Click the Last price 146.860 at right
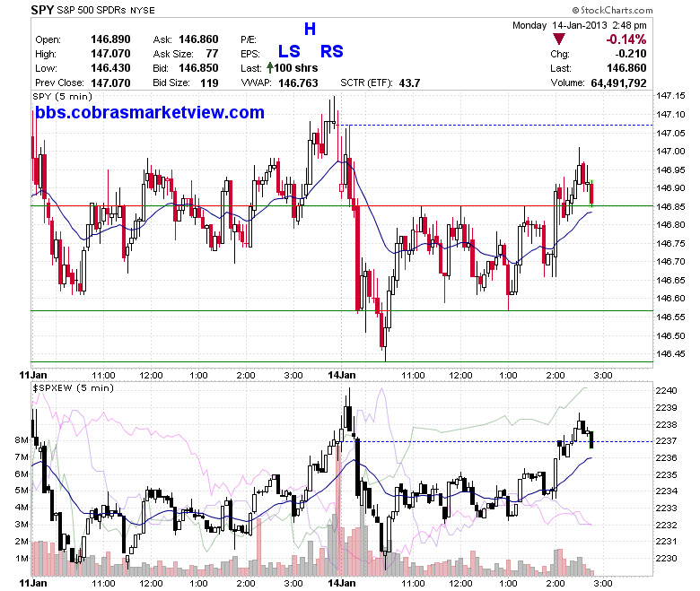700x591 pixels. (x=626, y=68)
